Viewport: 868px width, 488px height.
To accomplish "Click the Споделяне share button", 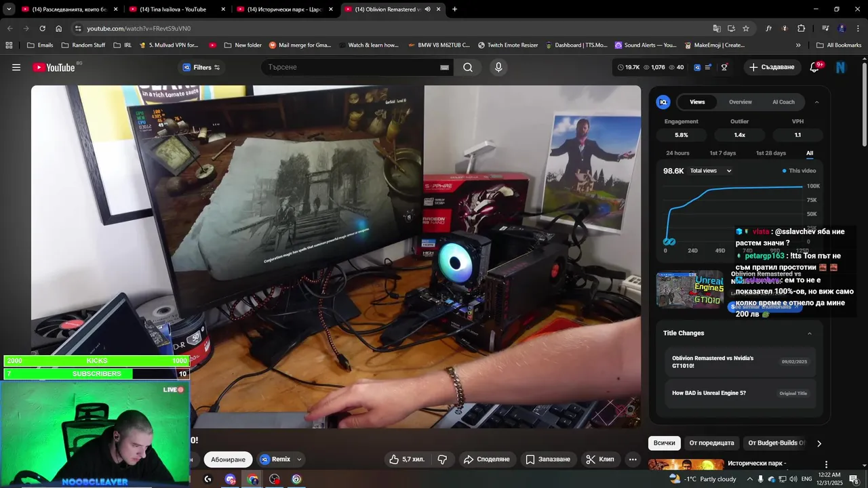I will coord(486,460).
